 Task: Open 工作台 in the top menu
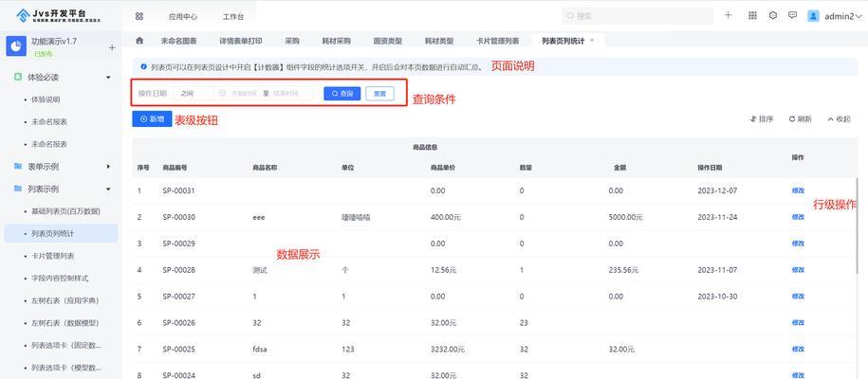click(233, 17)
